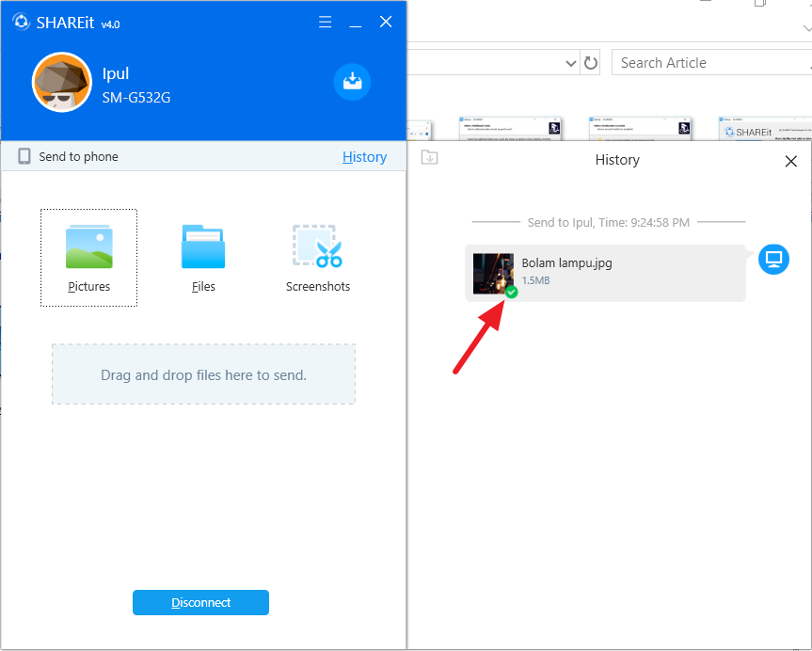812x651 pixels.
Task: Click the Bolam lampu.jpg file name
Action: pos(567,263)
